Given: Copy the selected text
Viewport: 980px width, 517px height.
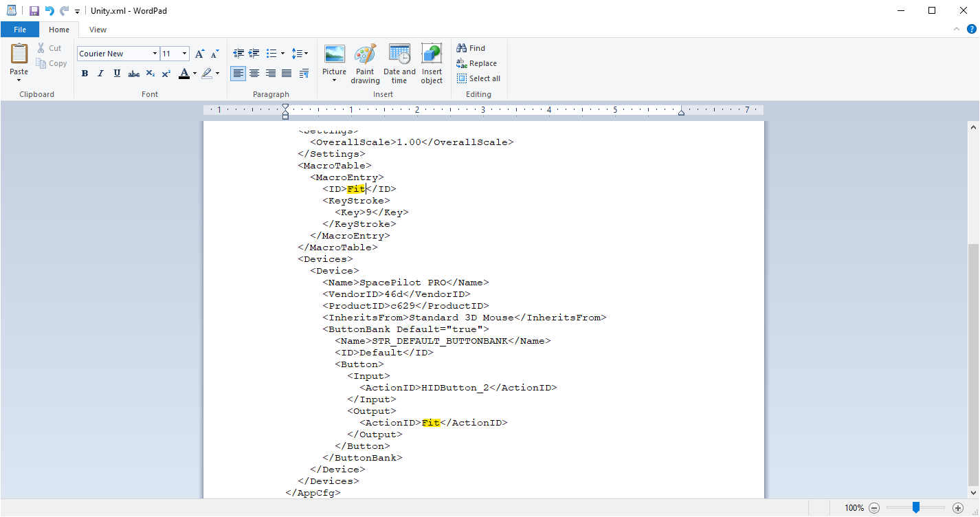Looking at the screenshot, I should pos(52,63).
